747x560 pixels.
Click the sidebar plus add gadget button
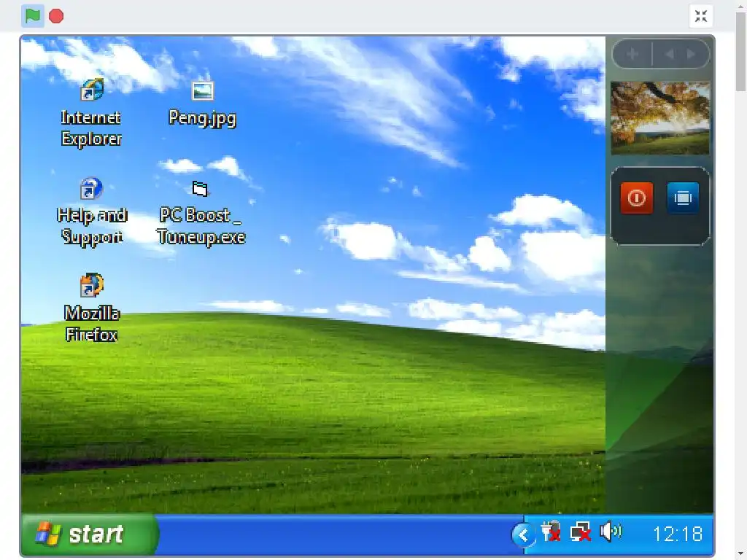[x=632, y=54]
